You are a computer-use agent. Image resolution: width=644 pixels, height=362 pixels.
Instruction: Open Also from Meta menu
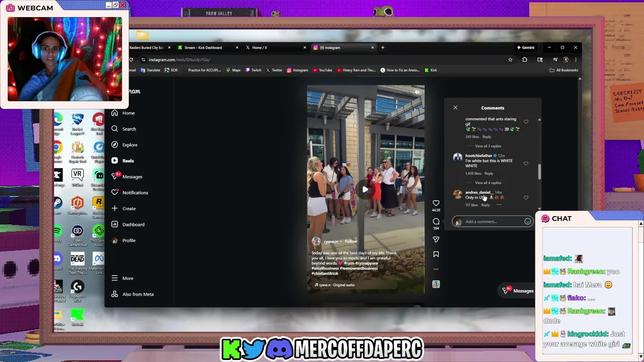pyautogui.click(x=132, y=294)
